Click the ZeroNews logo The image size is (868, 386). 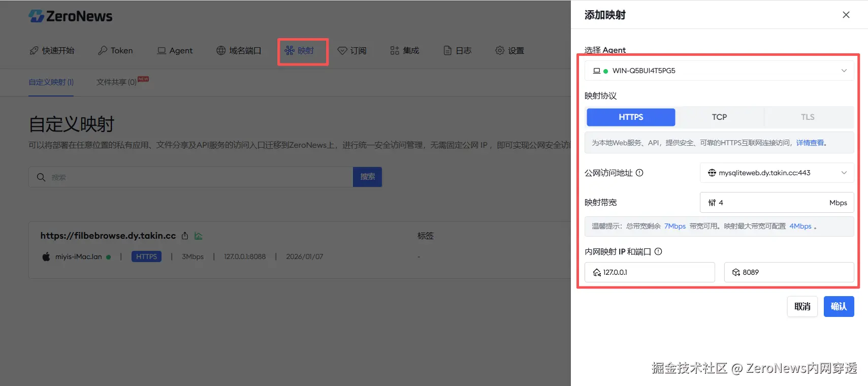coord(71,16)
